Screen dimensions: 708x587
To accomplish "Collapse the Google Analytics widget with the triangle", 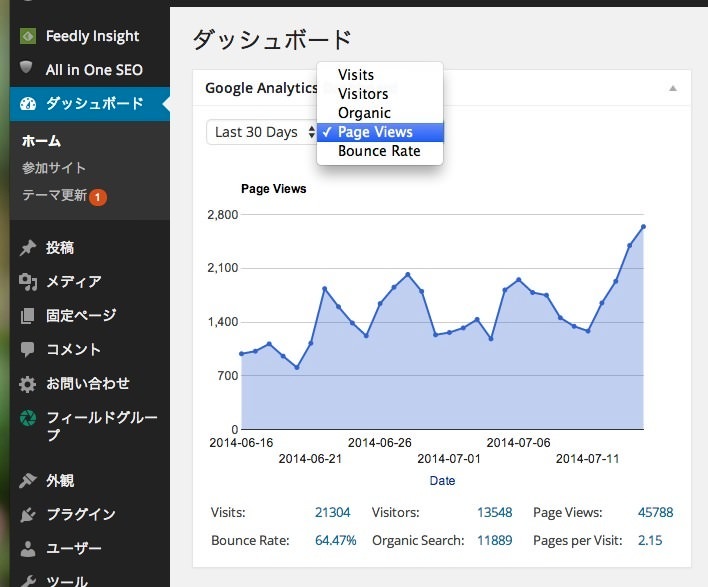I will pos(673,88).
